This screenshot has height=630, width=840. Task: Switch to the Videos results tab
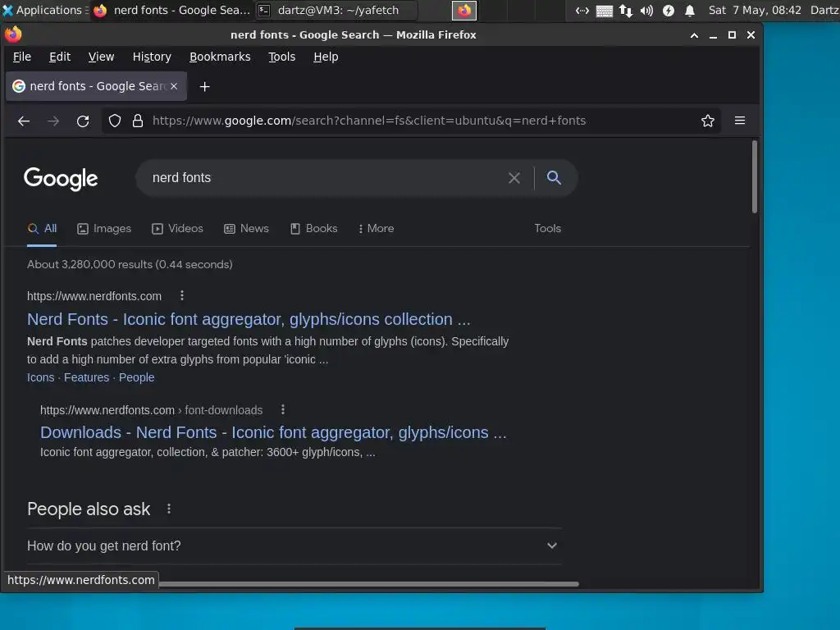pos(178,229)
